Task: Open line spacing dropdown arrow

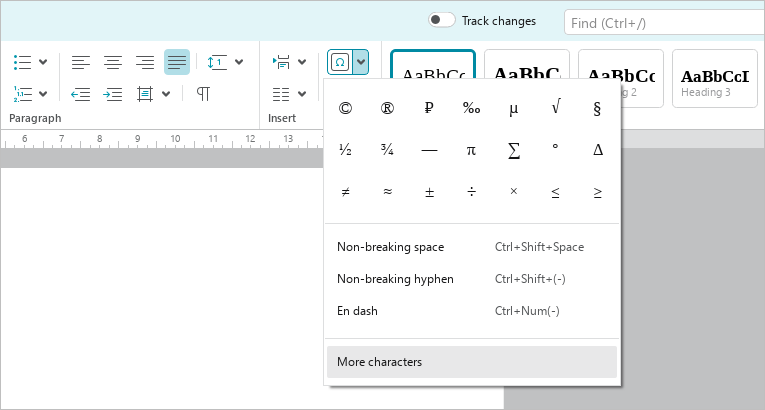Action: coord(239,62)
